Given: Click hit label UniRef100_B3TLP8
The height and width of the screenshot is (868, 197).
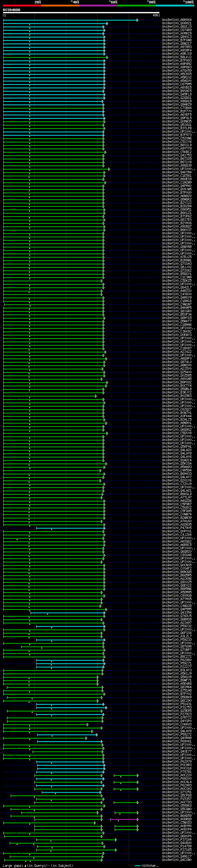Looking at the screenshot, I should (176, 128).
